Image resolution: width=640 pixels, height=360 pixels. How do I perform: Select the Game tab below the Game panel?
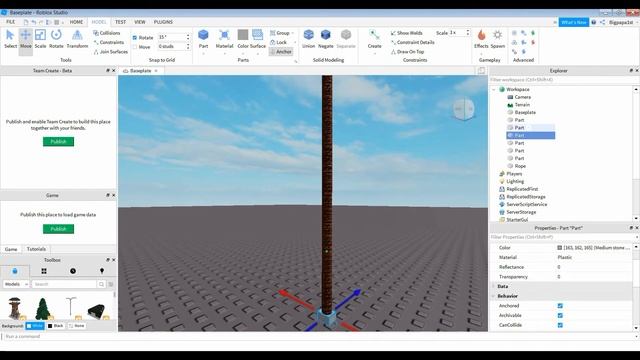click(11, 249)
